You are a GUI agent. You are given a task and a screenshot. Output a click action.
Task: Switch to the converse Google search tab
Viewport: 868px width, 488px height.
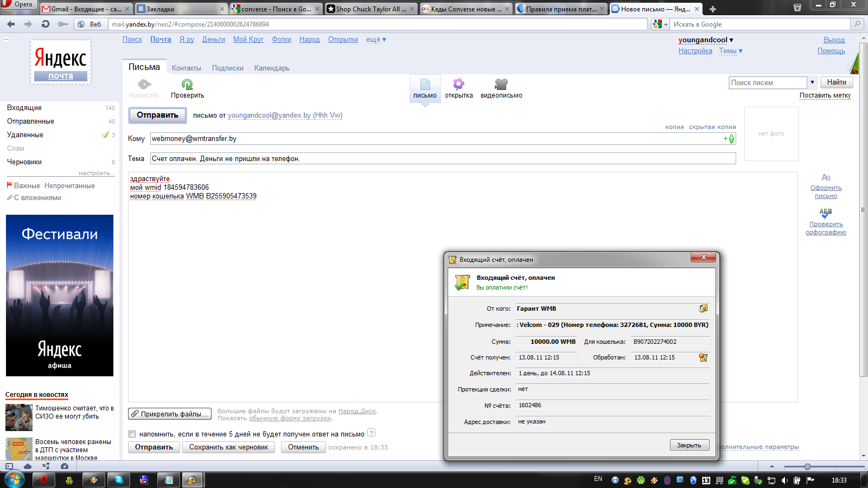click(276, 9)
